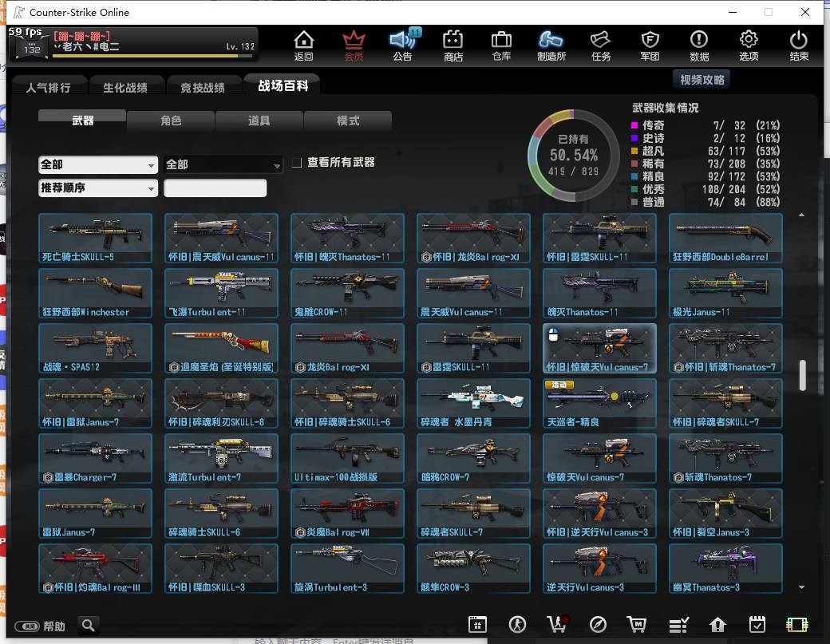The width and height of the screenshot is (830, 644).
Task: Go back via the 返回 home icon
Action: (x=304, y=45)
